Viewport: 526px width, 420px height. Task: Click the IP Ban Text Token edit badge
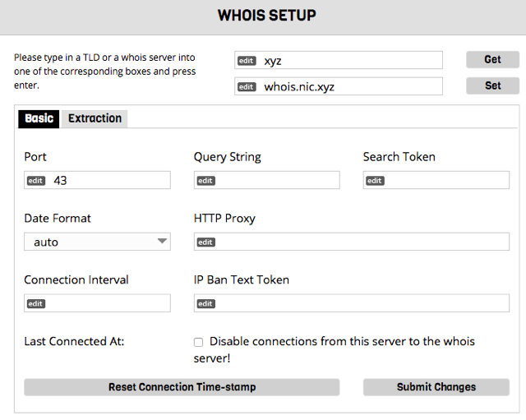click(x=205, y=303)
